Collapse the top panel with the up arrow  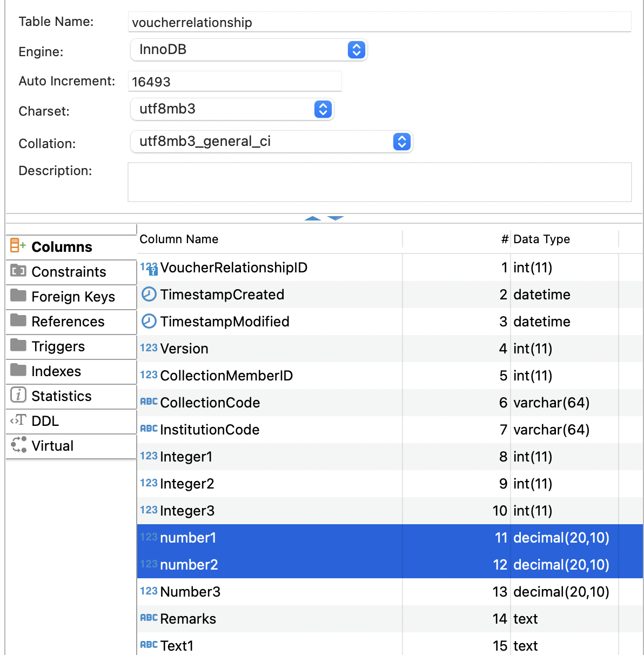point(312,219)
